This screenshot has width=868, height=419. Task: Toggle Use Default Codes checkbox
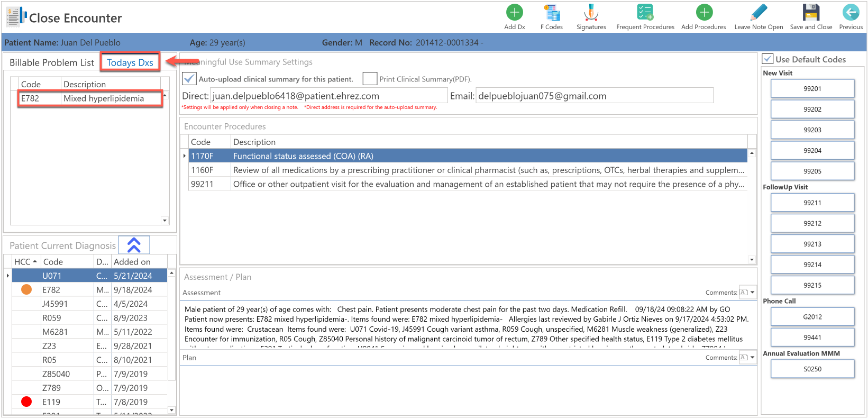[x=768, y=59]
